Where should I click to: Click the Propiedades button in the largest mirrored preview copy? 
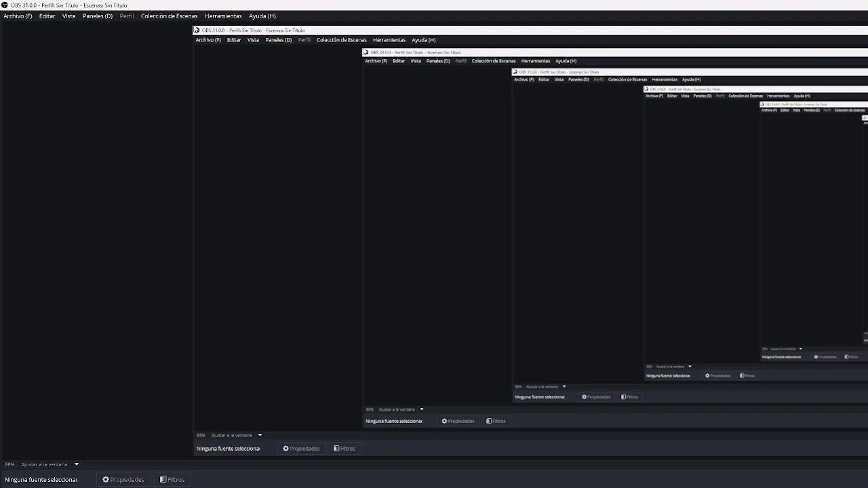tap(301, 449)
